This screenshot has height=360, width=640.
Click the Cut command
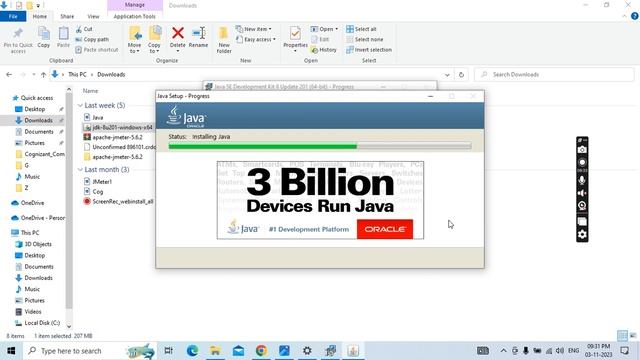pyautogui.click(x=84, y=29)
